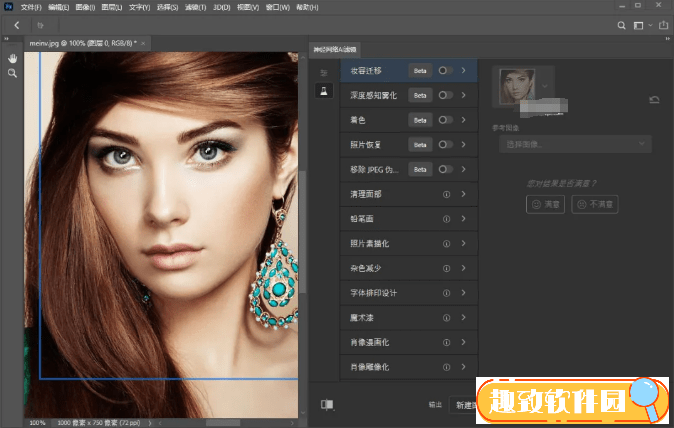Open the 图像(I) menu
674x428 pixels.
click(x=85, y=7)
